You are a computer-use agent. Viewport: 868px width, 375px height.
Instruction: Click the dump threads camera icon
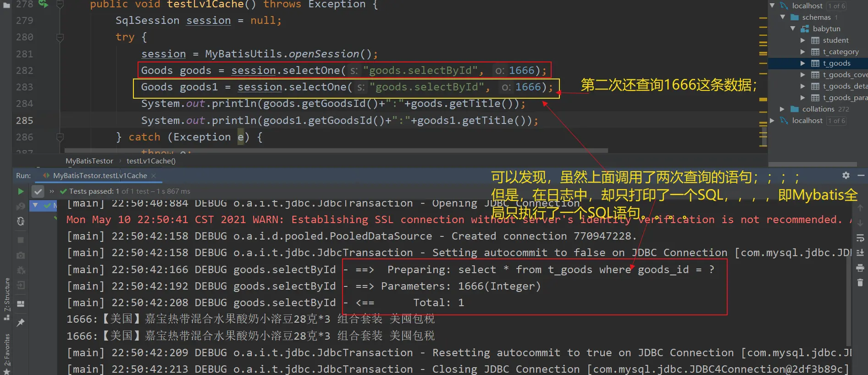point(21,255)
